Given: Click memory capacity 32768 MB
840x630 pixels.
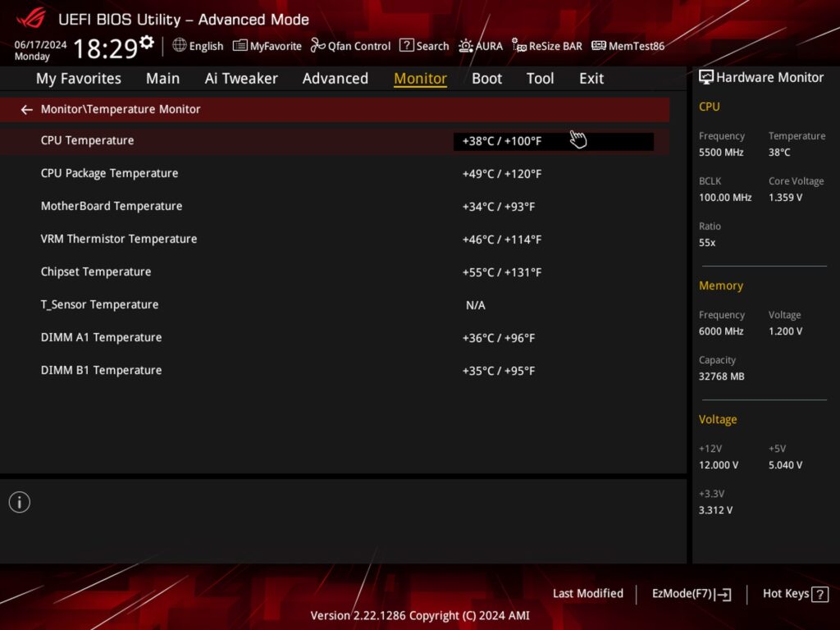Looking at the screenshot, I should coord(722,377).
